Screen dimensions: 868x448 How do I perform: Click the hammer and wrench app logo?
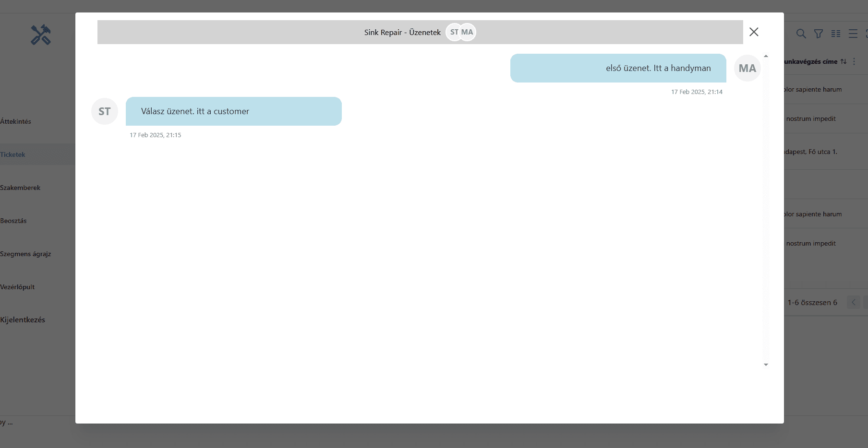(41, 35)
